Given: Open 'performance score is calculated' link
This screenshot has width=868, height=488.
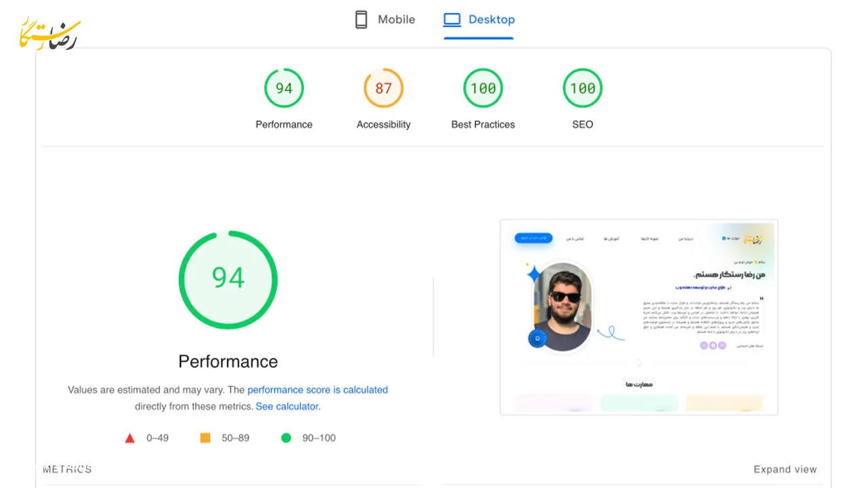Looking at the screenshot, I should coord(317,390).
